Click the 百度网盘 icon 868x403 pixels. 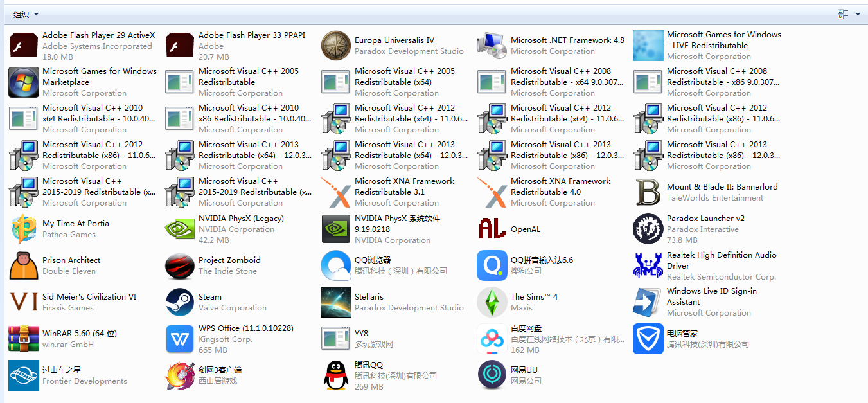pyautogui.click(x=492, y=339)
